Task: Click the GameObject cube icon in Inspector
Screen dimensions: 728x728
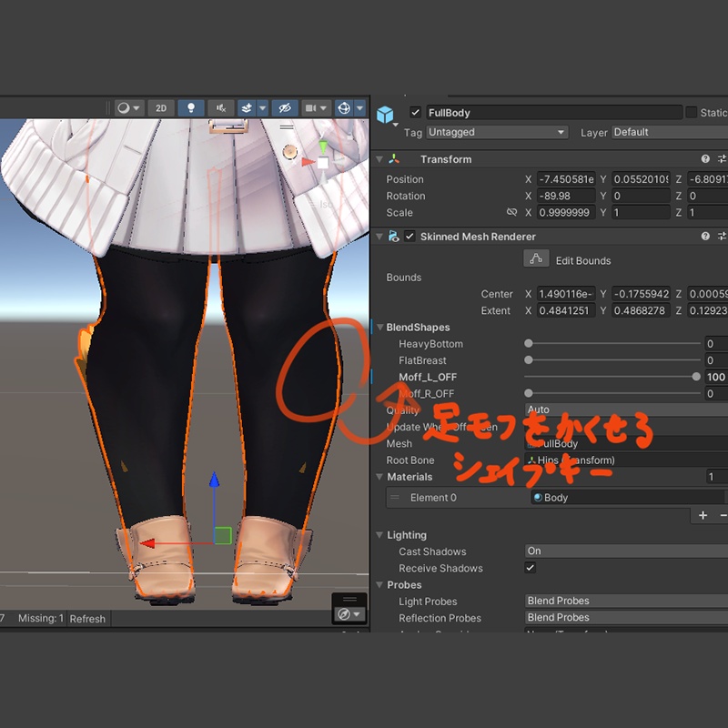Action: (x=385, y=115)
